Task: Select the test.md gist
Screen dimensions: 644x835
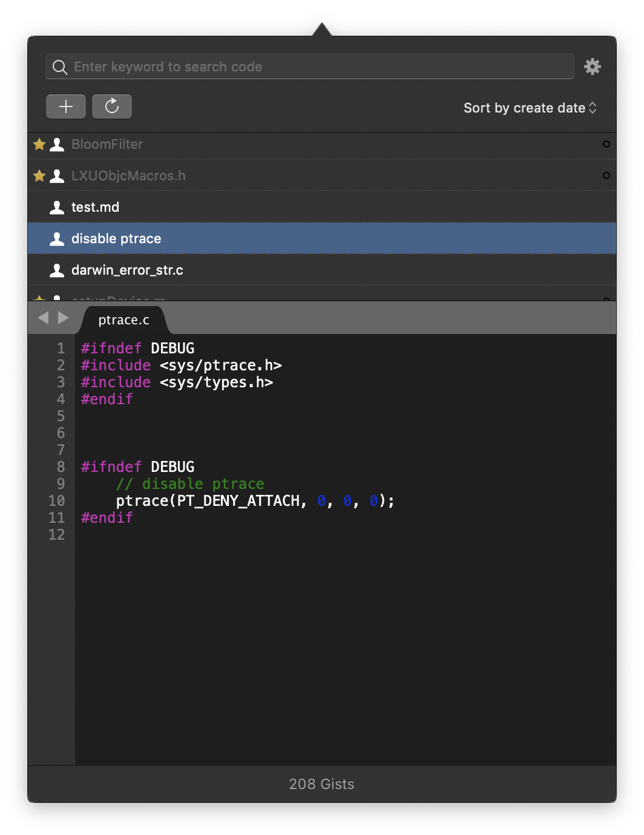Action: pos(95,208)
